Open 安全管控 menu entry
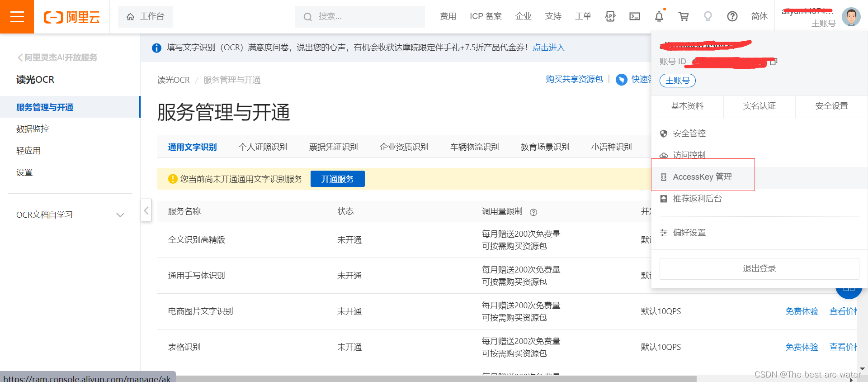The image size is (868, 382). 759,133
